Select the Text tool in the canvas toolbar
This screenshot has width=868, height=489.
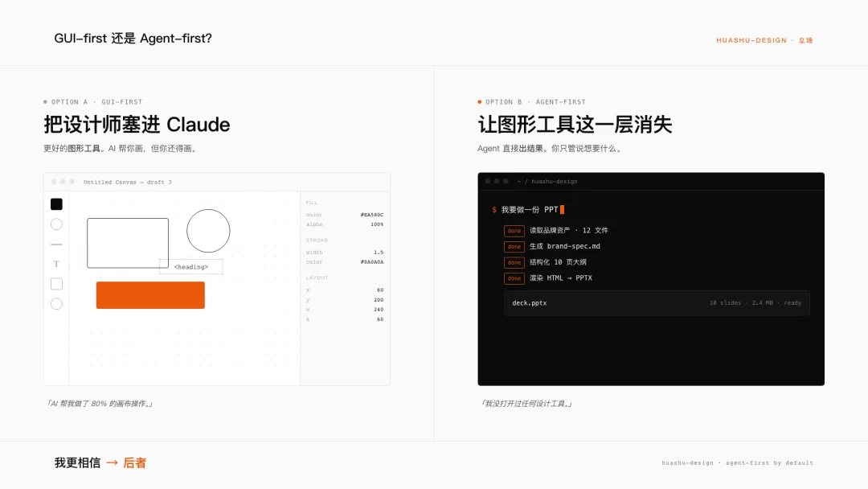[x=56, y=263]
